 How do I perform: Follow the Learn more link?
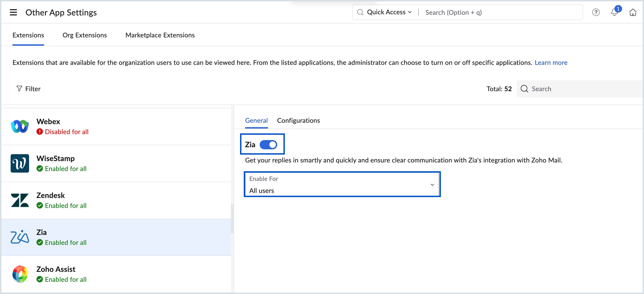pyautogui.click(x=551, y=63)
